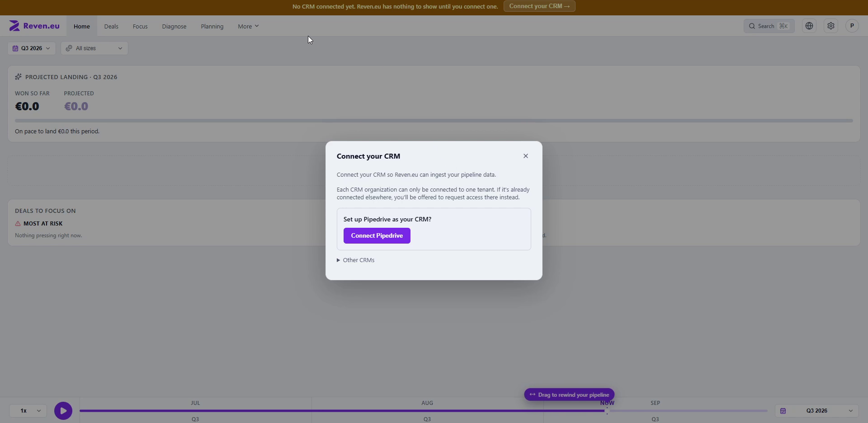
Task: Click 'On pace to land €0.0 this period.'
Action: click(57, 132)
